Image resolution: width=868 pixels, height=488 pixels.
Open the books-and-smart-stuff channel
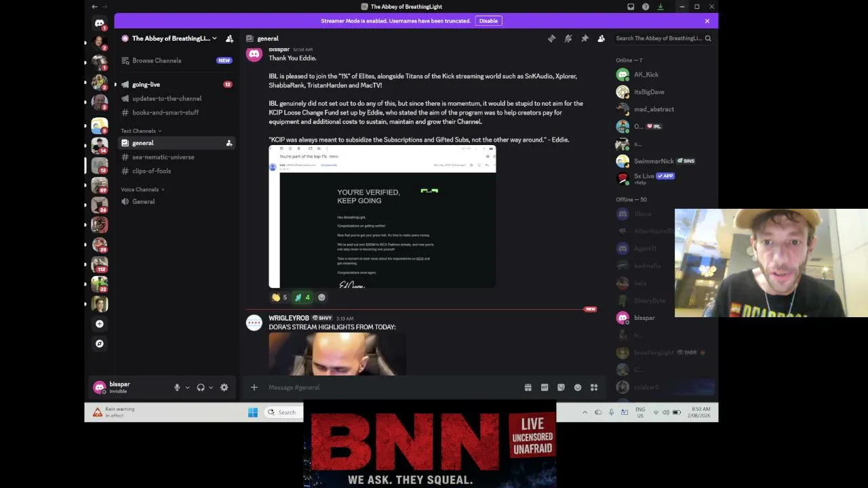176,113
